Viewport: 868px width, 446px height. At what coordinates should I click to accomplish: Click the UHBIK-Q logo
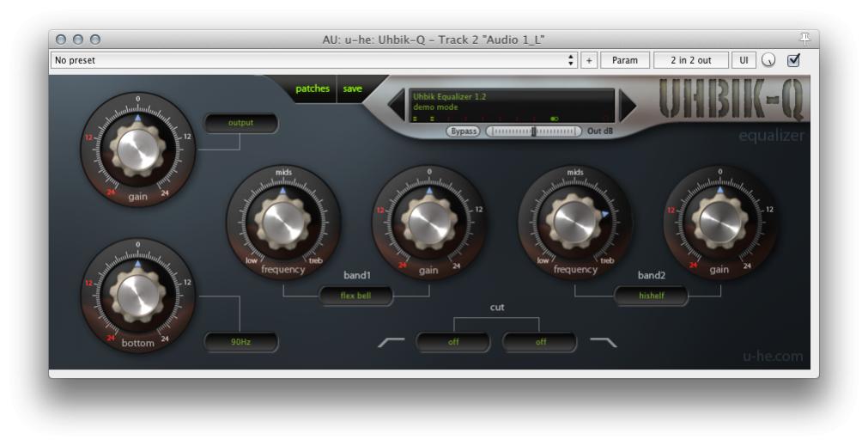731,99
